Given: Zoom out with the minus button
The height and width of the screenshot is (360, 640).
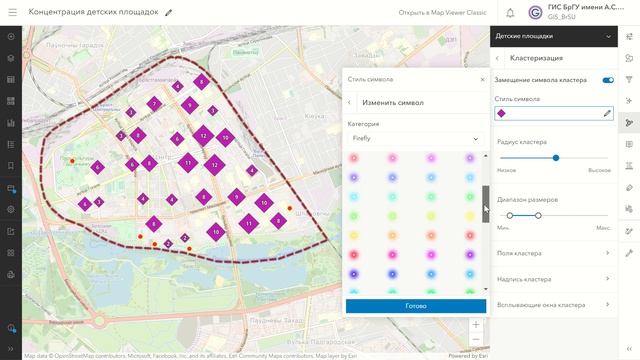Looking at the screenshot, I should (476, 339).
